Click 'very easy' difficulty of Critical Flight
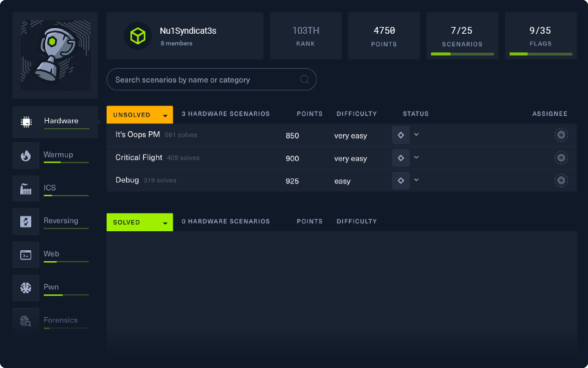The height and width of the screenshot is (368, 588). tap(350, 158)
